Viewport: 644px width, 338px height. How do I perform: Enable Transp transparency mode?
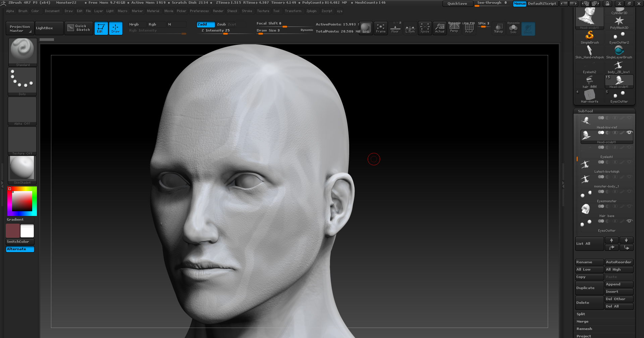pos(498,28)
